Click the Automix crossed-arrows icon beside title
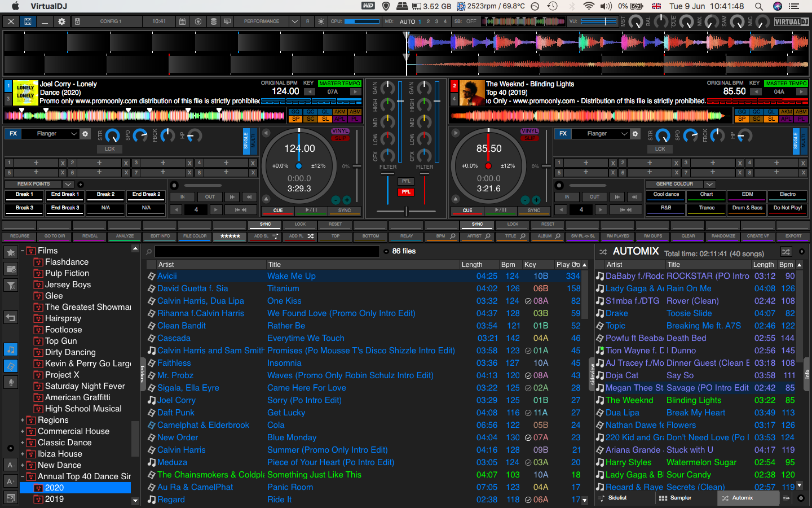Image resolution: width=812 pixels, height=508 pixels. click(x=603, y=252)
